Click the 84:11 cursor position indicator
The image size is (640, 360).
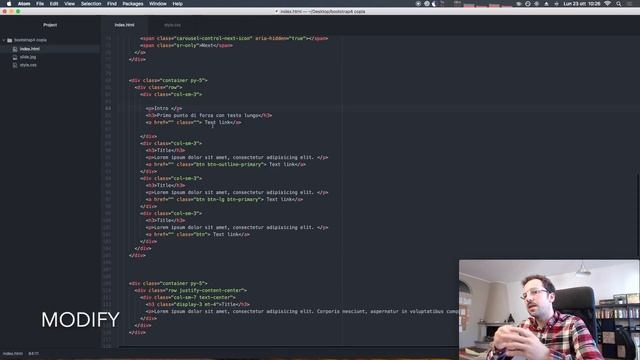pos(33,353)
